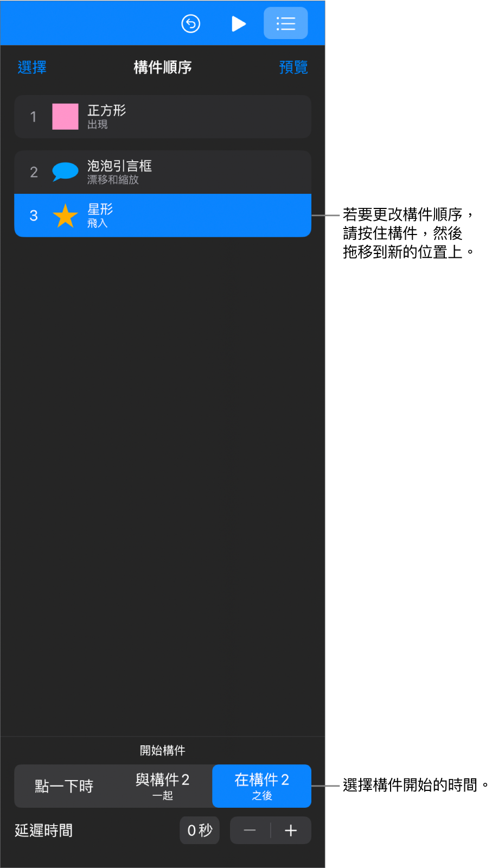Select the 星形 飛入 build row

(163, 216)
